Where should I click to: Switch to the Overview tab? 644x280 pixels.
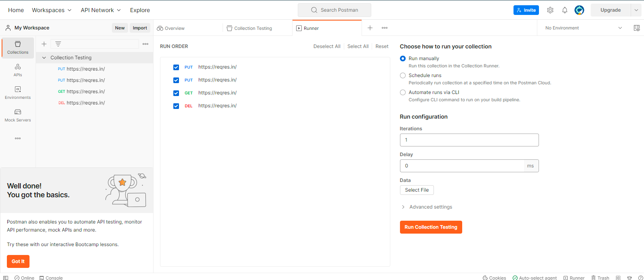click(188, 28)
